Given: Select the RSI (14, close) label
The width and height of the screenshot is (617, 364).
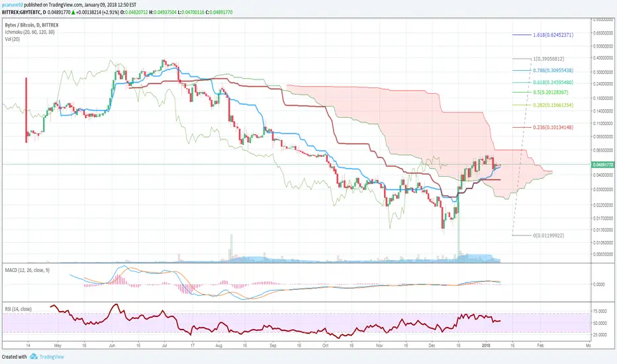Looking at the screenshot, I should (18, 309).
